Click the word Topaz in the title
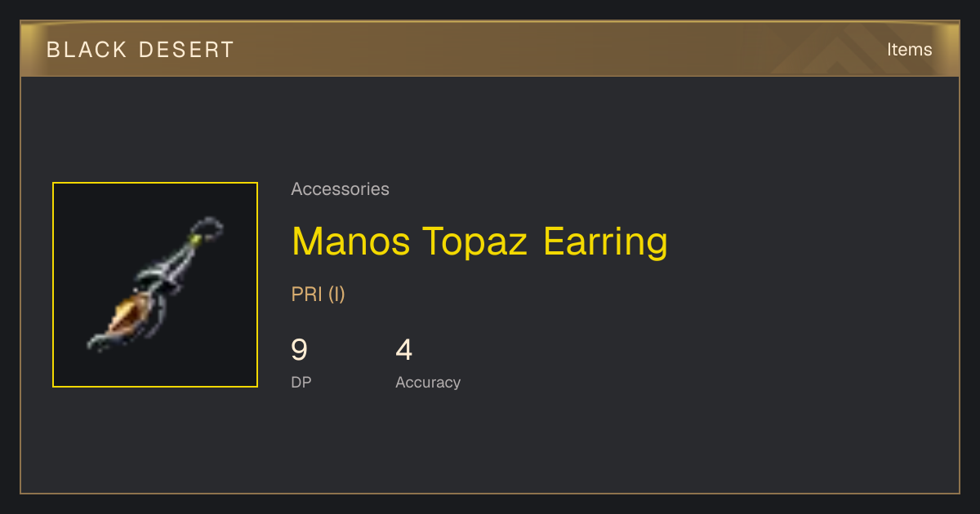 (474, 242)
